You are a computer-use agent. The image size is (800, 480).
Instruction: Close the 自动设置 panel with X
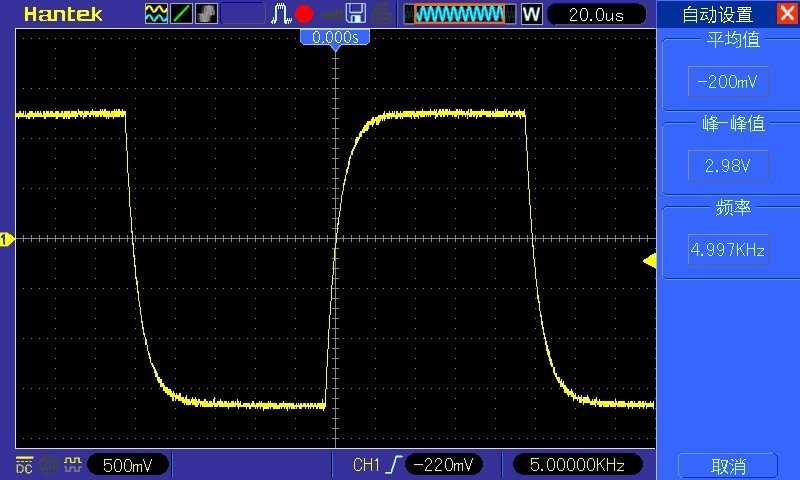(x=784, y=14)
